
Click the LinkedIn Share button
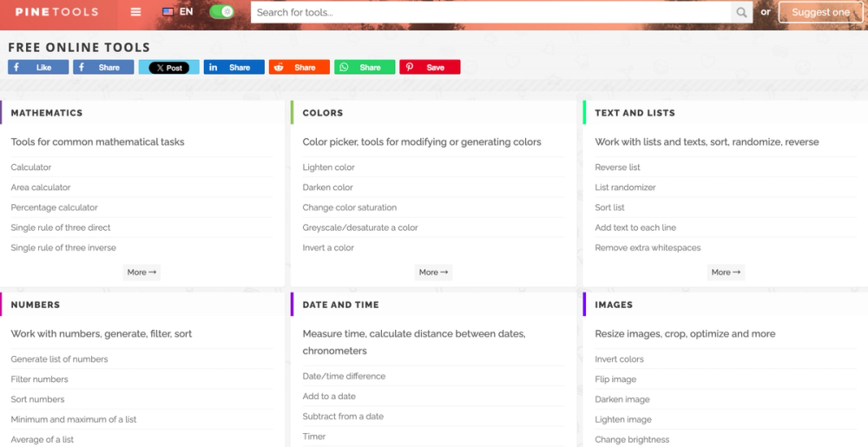click(x=234, y=67)
